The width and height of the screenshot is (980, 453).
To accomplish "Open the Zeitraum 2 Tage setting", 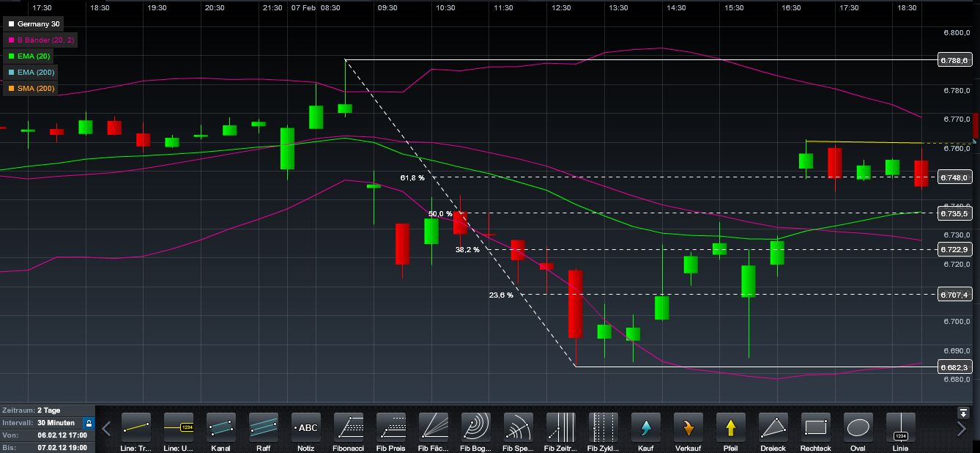I will pyautogui.click(x=47, y=410).
